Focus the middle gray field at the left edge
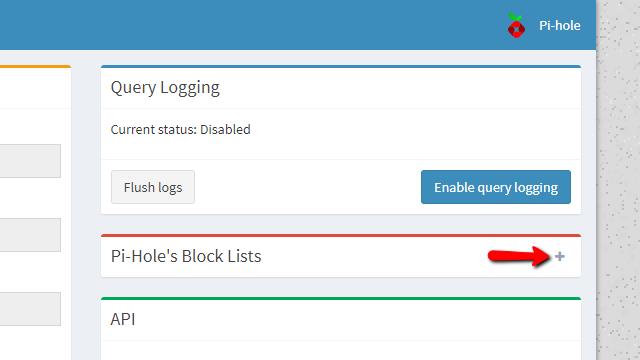Image resolution: width=640 pixels, height=360 pixels. pos(30,235)
